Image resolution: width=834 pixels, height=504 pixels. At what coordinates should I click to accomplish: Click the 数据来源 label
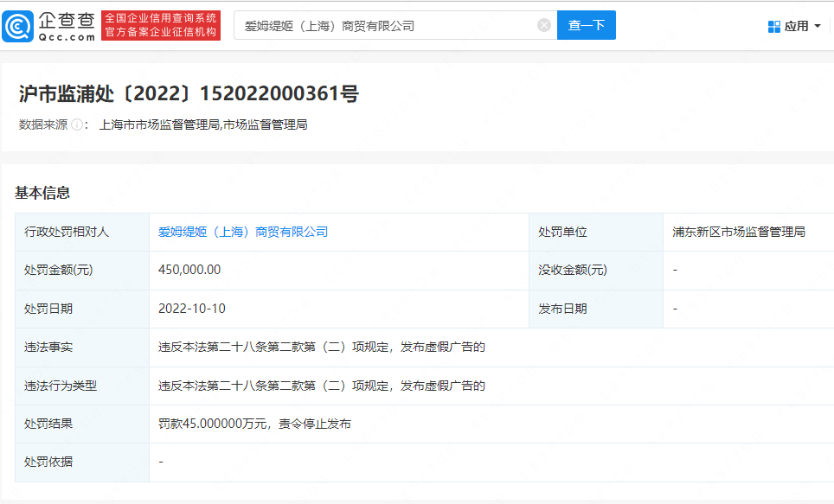pyautogui.click(x=43, y=125)
